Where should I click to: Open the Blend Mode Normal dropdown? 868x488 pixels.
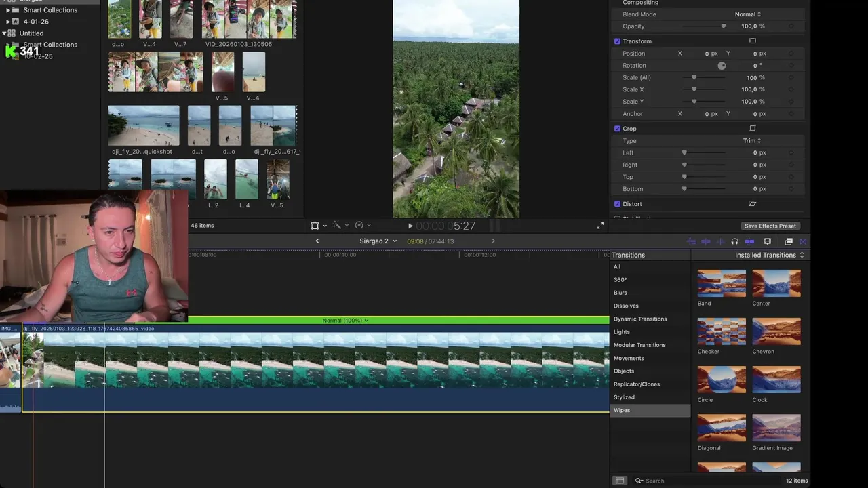coord(748,14)
